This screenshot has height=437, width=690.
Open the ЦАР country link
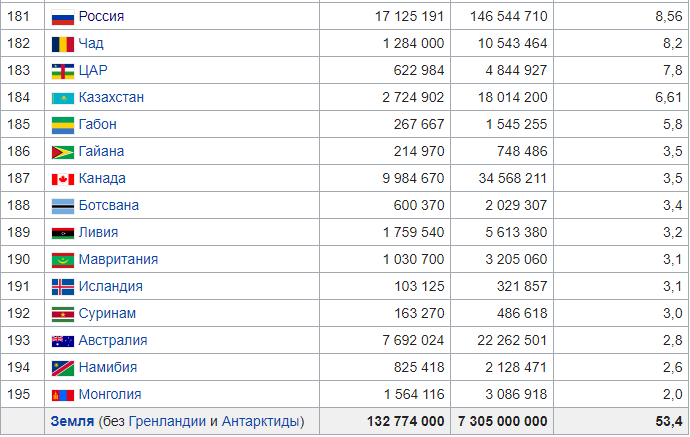click(x=93, y=71)
